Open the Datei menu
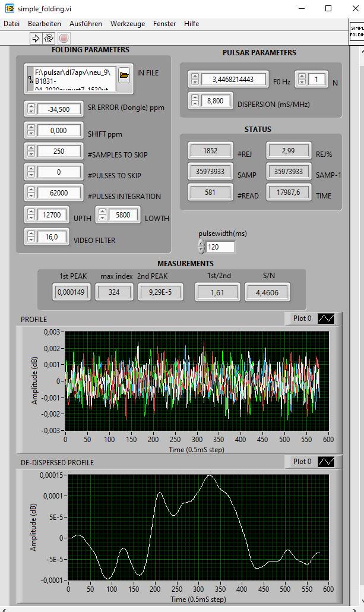The image size is (364, 612). (12, 23)
